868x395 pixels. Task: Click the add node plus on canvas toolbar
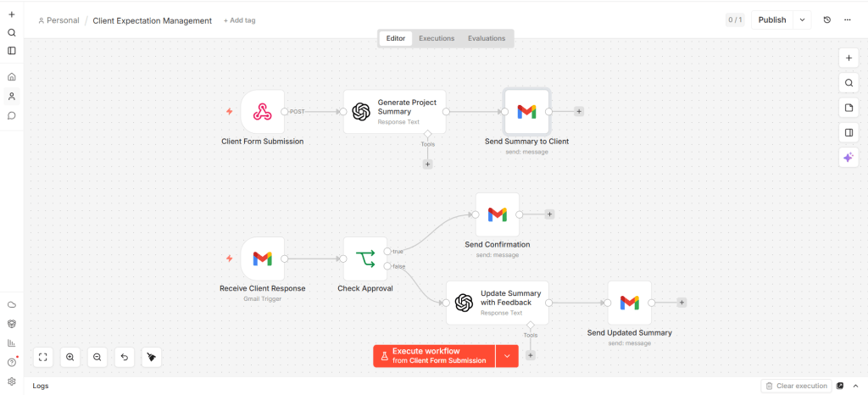coord(849,58)
